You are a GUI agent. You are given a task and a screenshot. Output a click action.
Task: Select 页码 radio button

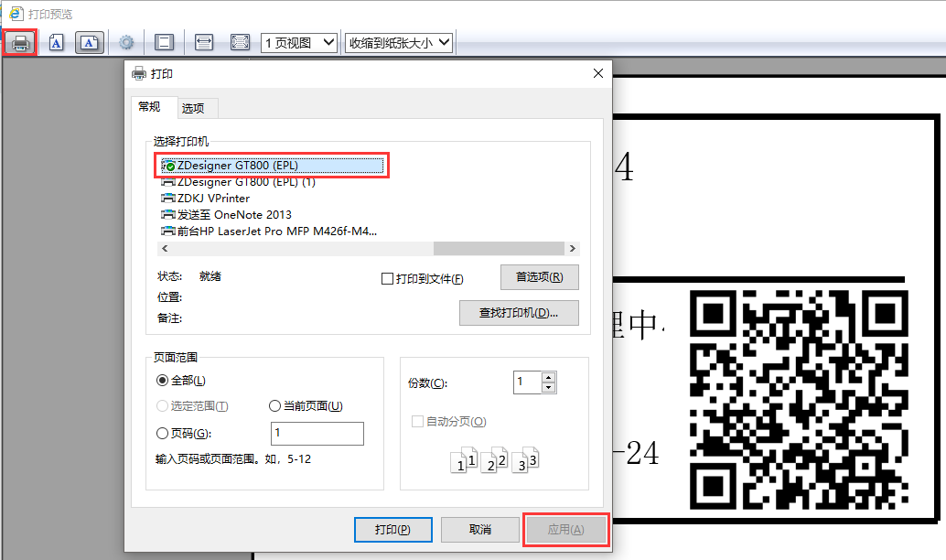pyautogui.click(x=162, y=434)
